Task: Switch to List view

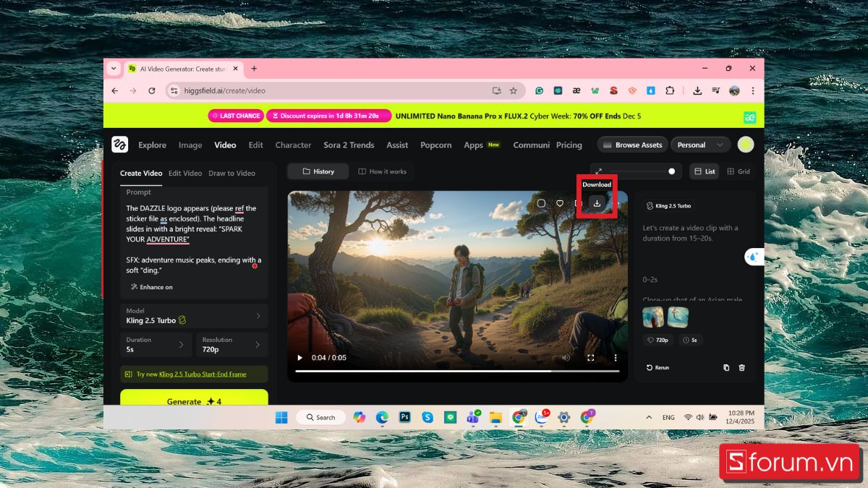Action: pyautogui.click(x=704, y=171)
